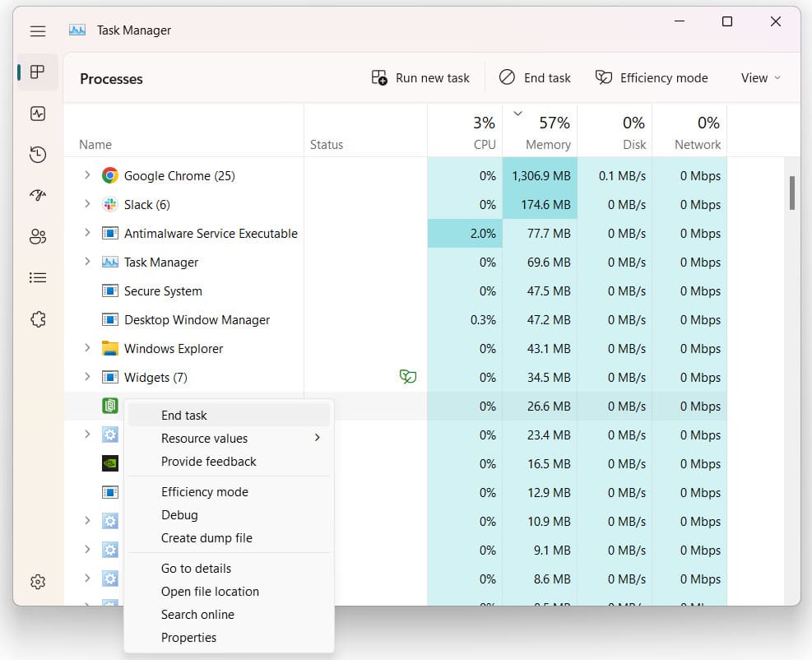Expand the process group using 23.4 MB
Viewport: 812px width, 660px height.
tap(87, 435)
